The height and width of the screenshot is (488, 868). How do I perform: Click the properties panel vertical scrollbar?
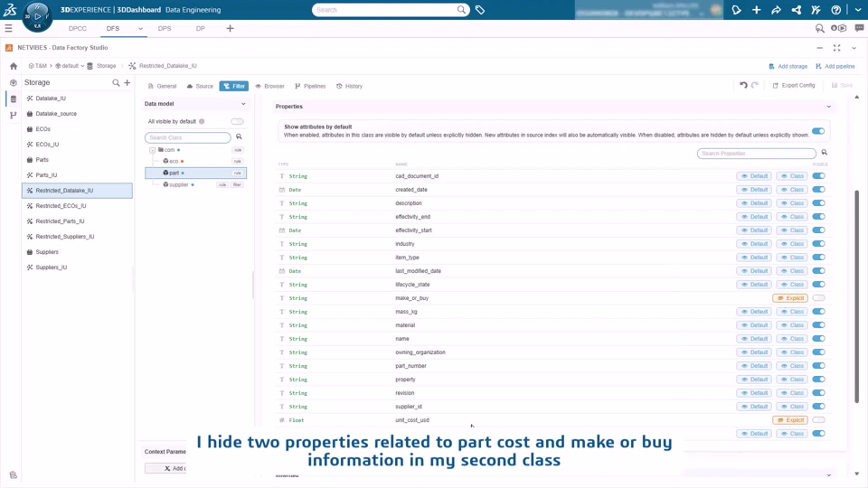pyautogui.click(x=857, y=296)
